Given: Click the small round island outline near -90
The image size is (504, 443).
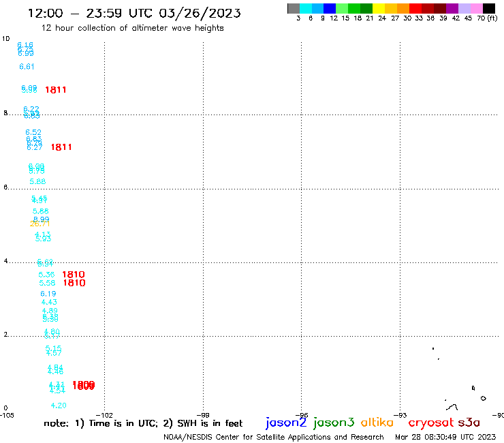Looking at the screenshot, I should [x=483, y=398].
